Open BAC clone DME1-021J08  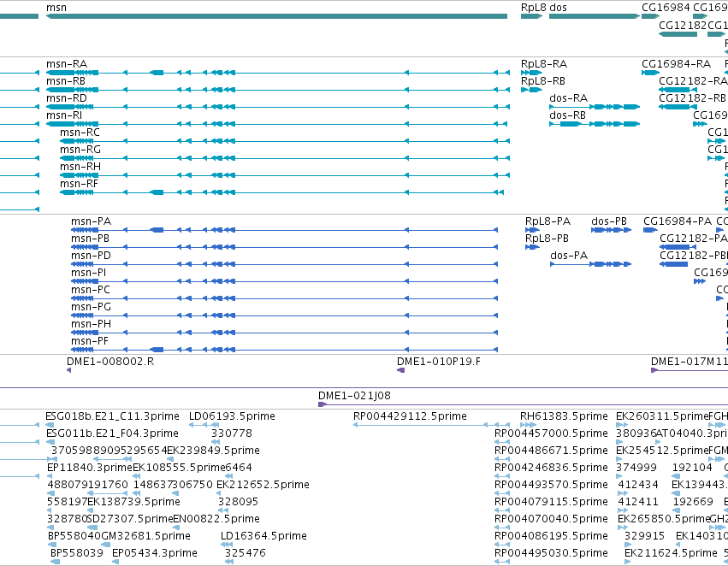point(354,396)
